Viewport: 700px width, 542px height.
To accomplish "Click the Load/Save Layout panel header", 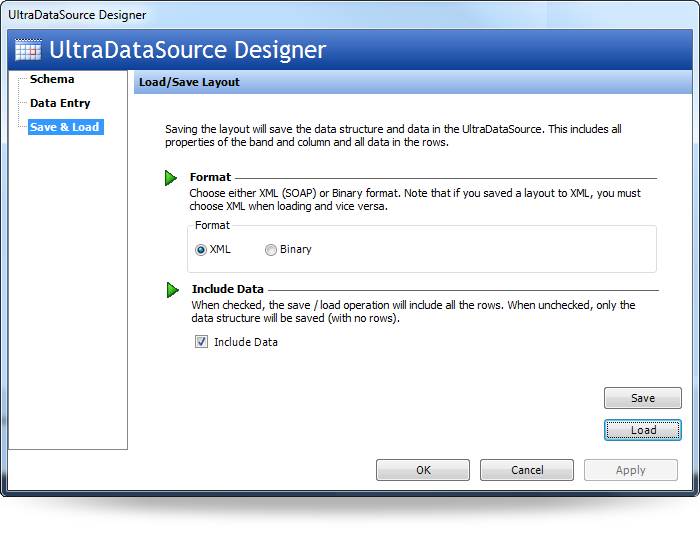I will coord(413,82).
